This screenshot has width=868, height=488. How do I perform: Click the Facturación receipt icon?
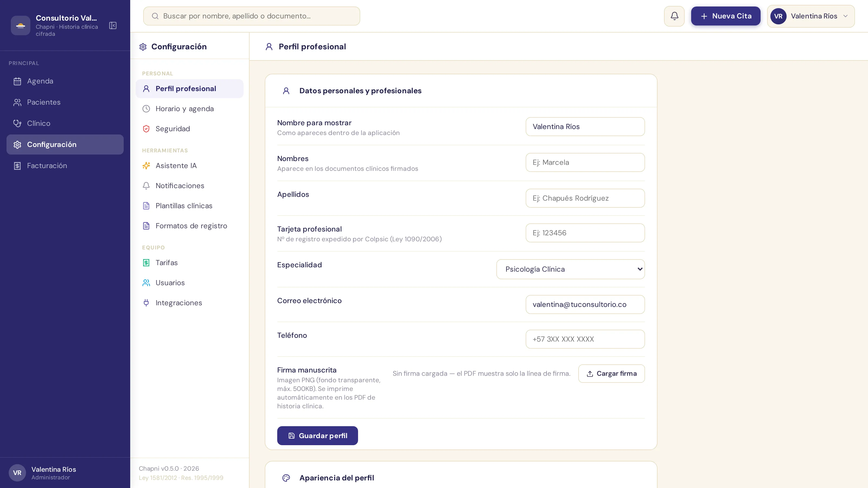point(18,166)
